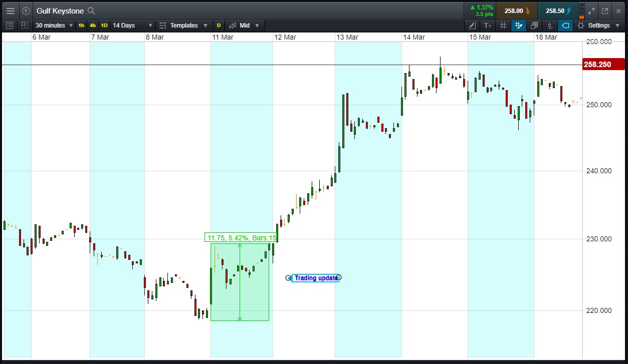
Task: Toggle the price label tag icon
Action: 566,26
